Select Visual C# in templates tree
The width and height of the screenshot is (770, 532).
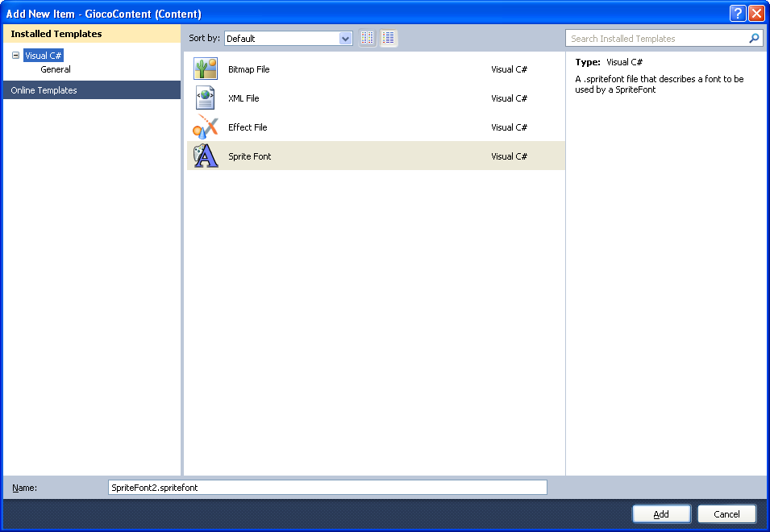pyautogui.click(x=44, y=56)
